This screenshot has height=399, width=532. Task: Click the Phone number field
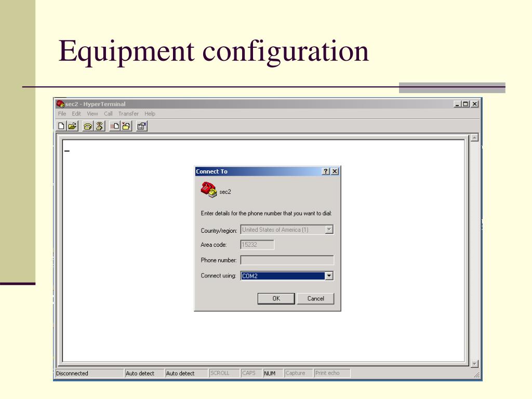point(287,260)
